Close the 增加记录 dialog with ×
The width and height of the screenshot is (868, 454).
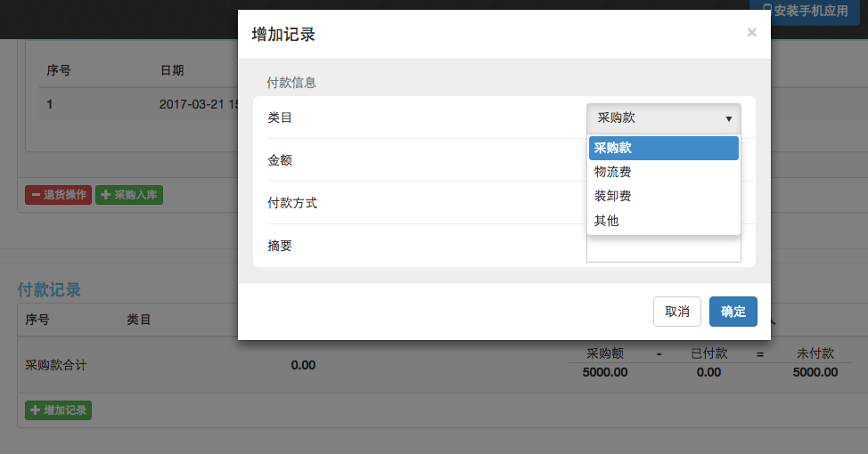coord(751,33)
